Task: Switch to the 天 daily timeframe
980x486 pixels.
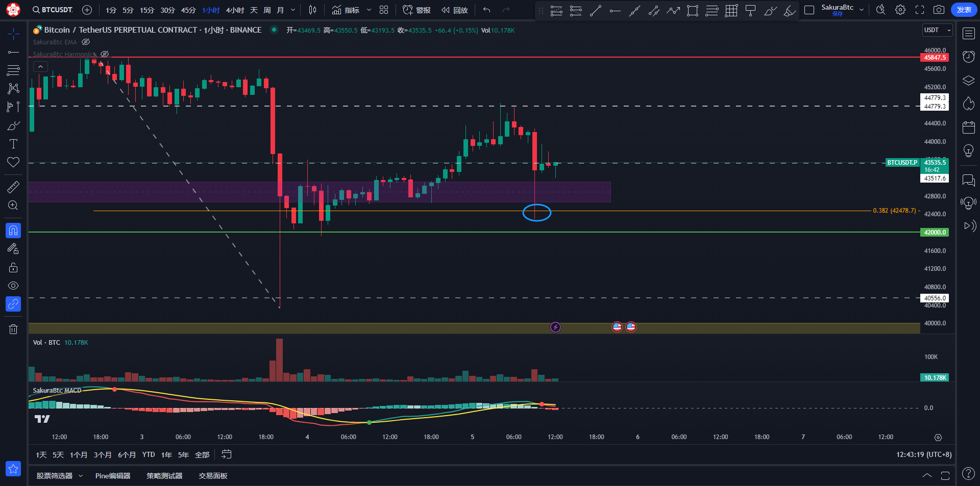Action: click(x=254, y=10)
